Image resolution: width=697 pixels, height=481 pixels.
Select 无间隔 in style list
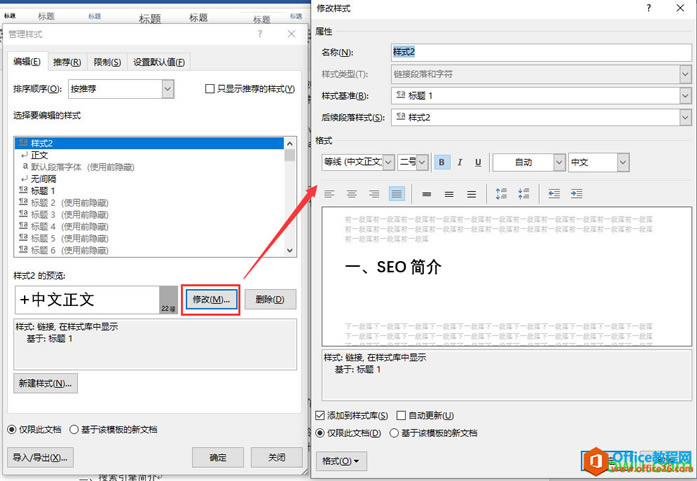(149, 179)
